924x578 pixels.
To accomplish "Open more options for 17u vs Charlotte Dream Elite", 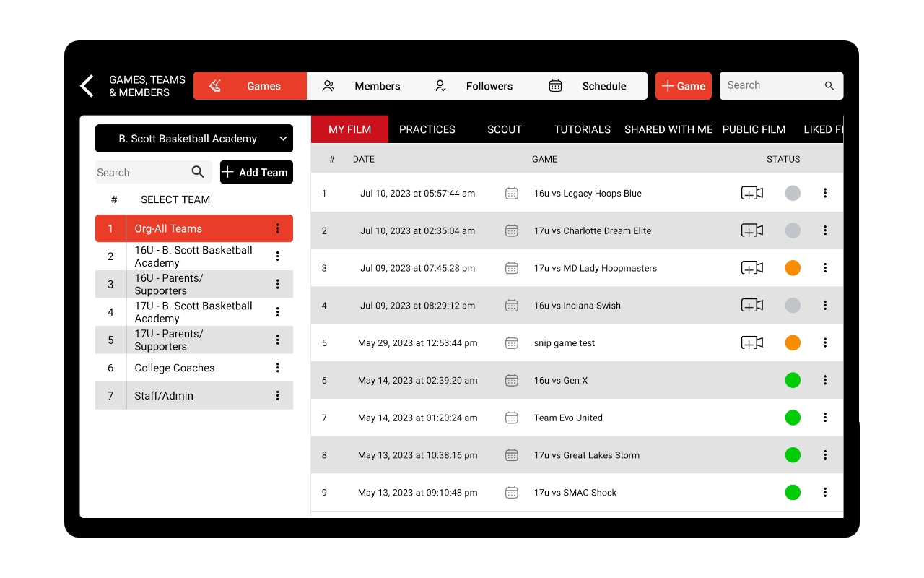I will point(825,230).
